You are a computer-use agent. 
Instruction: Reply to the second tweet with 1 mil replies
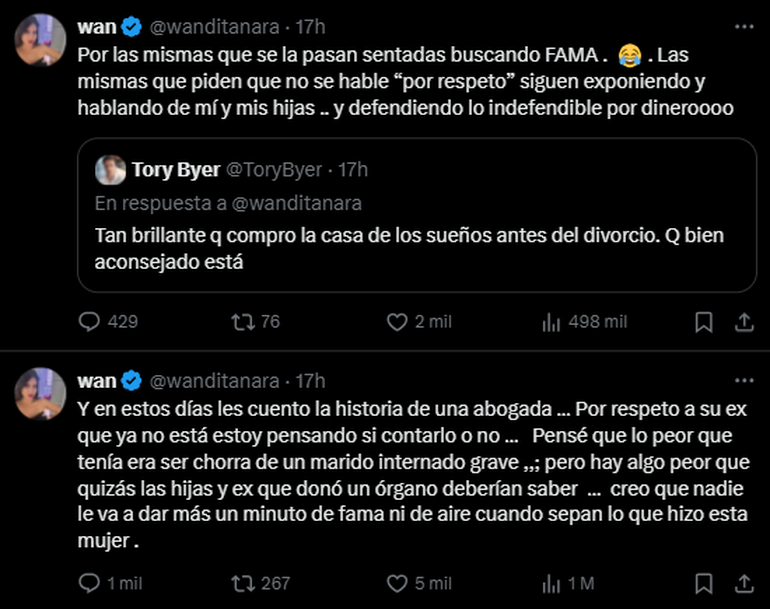90,583
